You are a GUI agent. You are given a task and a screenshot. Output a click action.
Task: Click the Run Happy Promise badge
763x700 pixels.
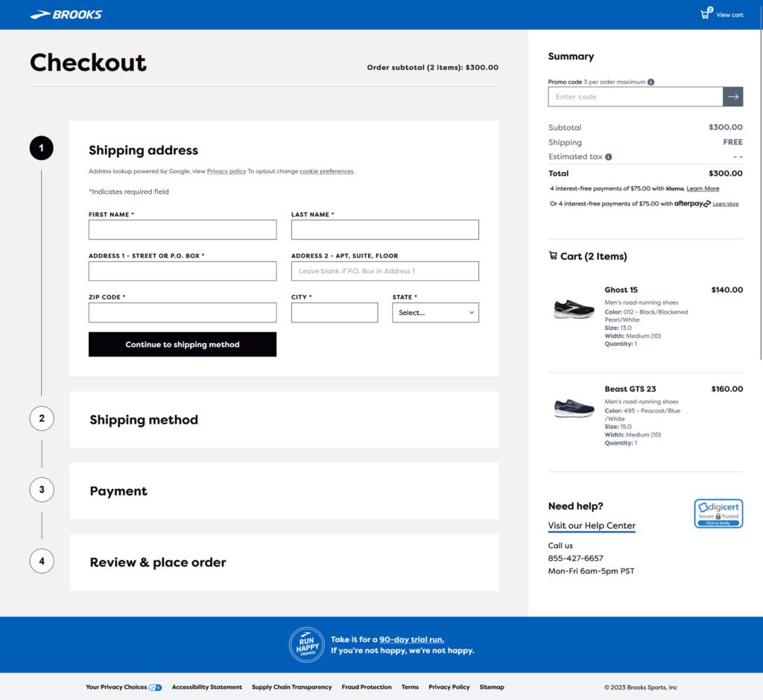pyautogui.click(x=307, y=643)
